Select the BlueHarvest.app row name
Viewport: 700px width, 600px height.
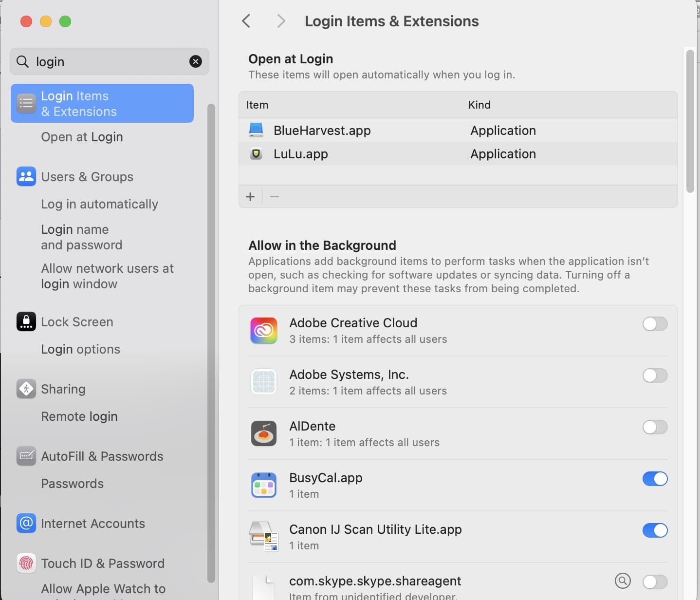(x=322, y=131)
